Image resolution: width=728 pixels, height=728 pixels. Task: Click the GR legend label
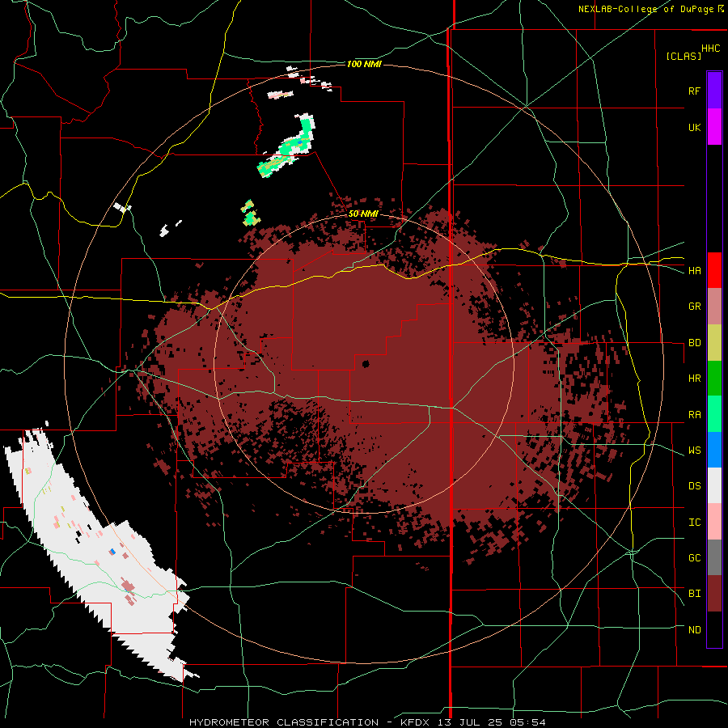(694, 307)
